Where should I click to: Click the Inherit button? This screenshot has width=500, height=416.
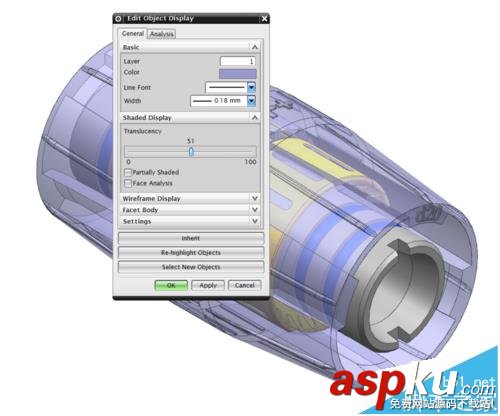coord(191,238)
